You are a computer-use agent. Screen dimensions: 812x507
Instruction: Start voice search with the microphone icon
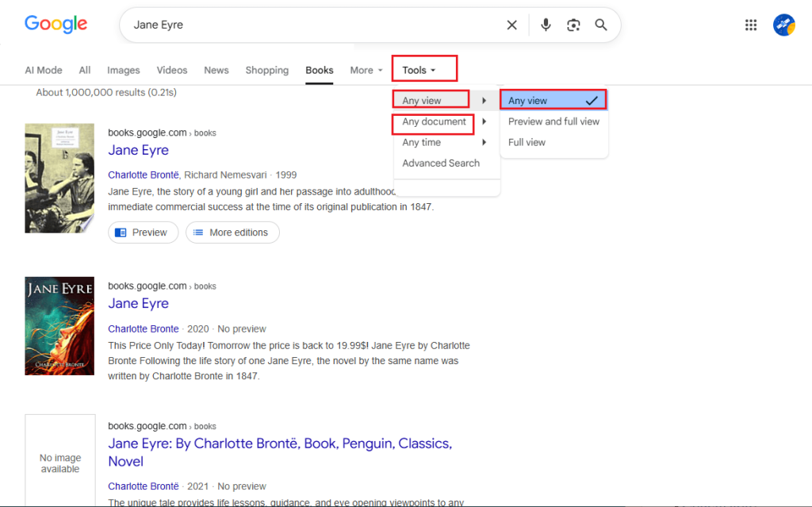tap(546, 25)
